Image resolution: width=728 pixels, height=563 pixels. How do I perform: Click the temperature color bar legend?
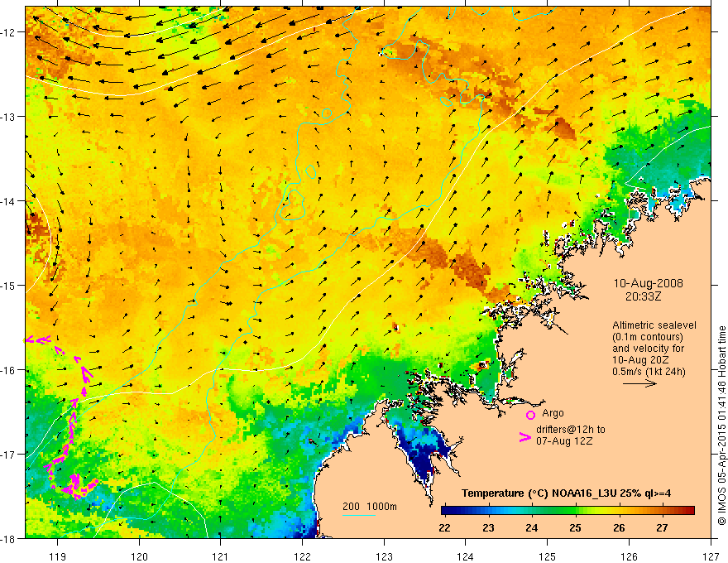click(x=568, y=511)
